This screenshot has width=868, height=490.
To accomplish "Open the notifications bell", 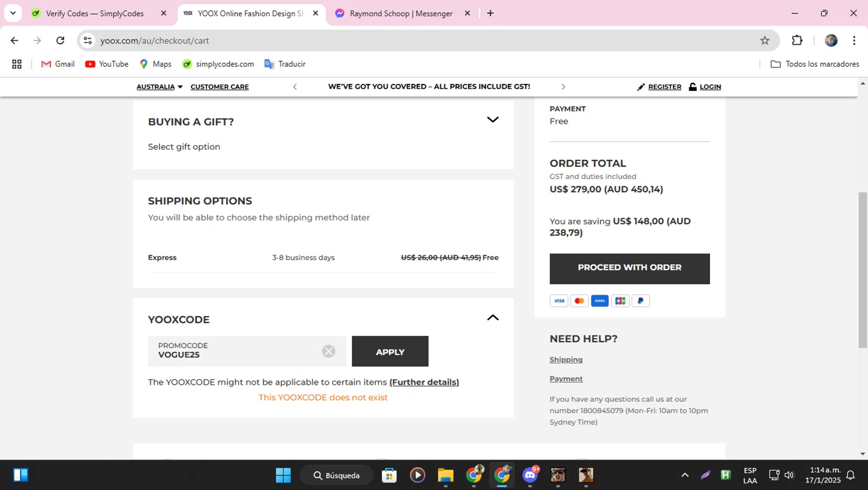I will 851,476.
